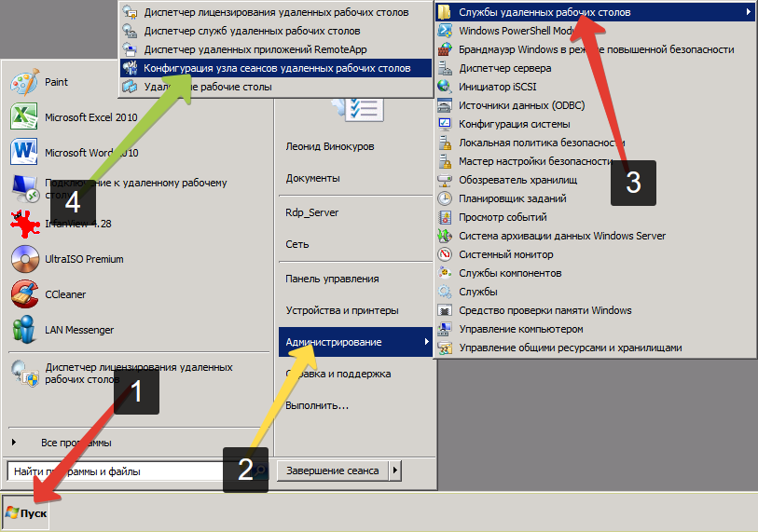Click the Системный монитор icon
This screenshot has width=758, height=532.
point(445,254)
